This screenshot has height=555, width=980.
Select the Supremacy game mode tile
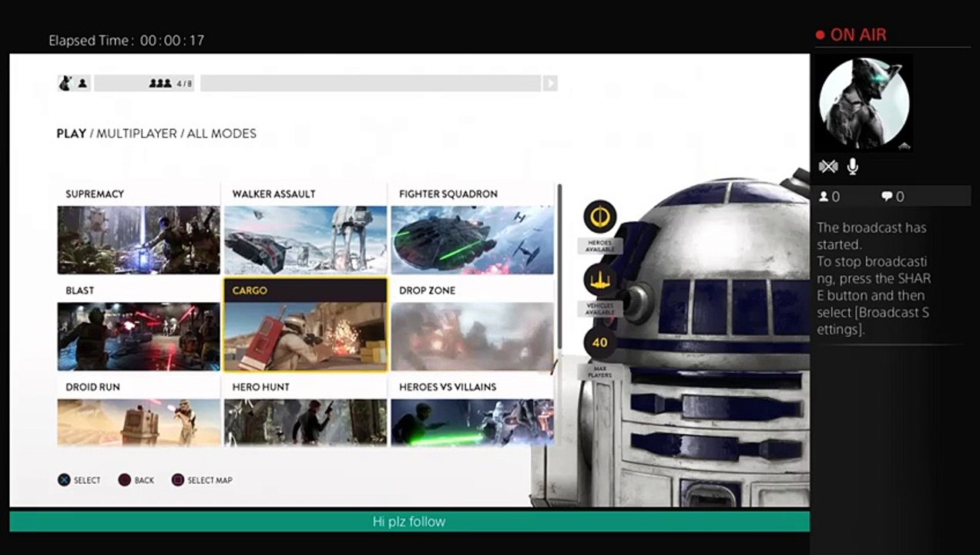(x=139, y=229)
